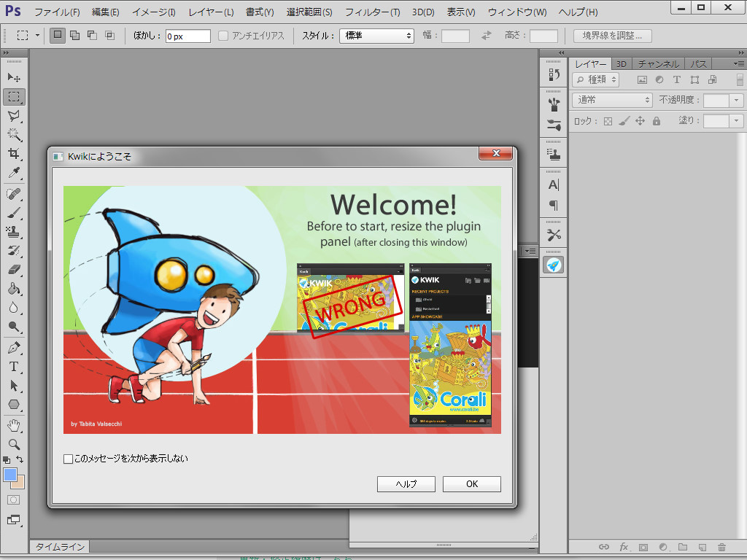Screen dimensions: 747x560
Task: Open the 不透明度 opacity dropdown arrow
Action: point(737,100)
